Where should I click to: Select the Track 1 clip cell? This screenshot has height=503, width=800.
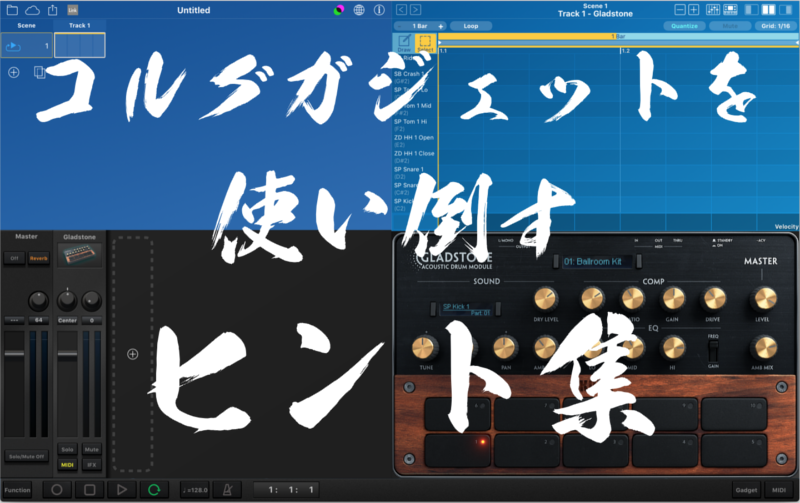[80, 45]
